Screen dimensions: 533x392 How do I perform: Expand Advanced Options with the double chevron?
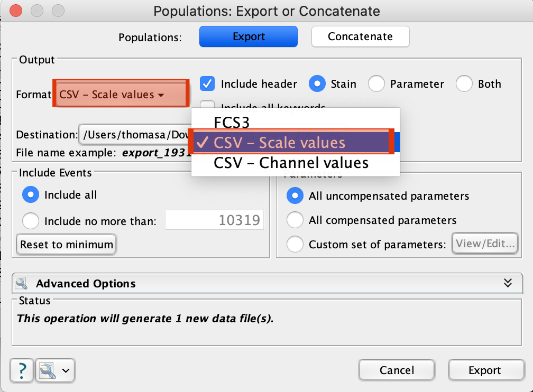[508, 283]
